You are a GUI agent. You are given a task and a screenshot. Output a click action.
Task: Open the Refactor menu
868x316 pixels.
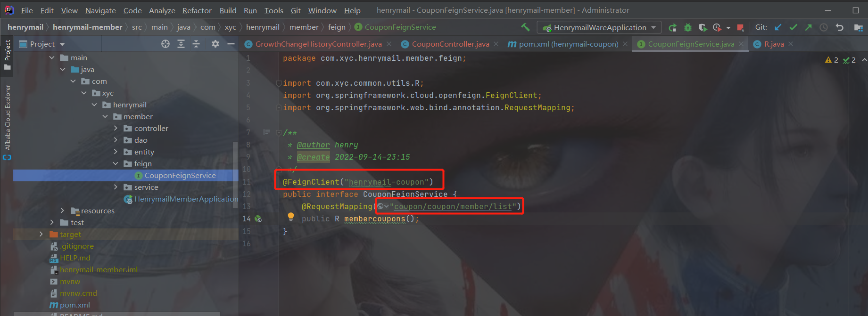pyautogui.click(x=197, y=10)
